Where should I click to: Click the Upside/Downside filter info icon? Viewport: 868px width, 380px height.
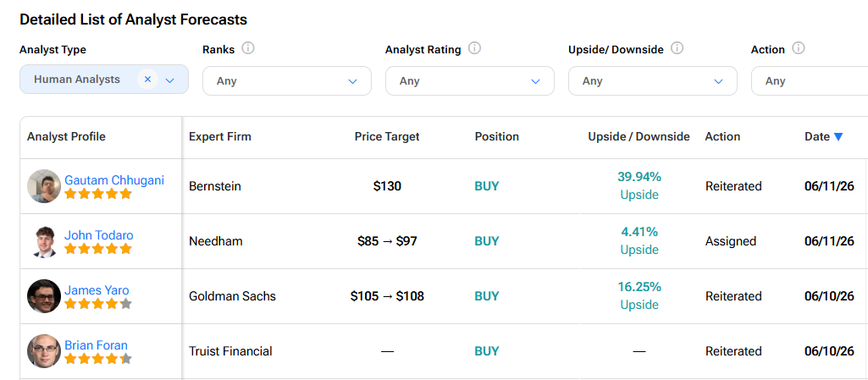[x=677, y=49]
